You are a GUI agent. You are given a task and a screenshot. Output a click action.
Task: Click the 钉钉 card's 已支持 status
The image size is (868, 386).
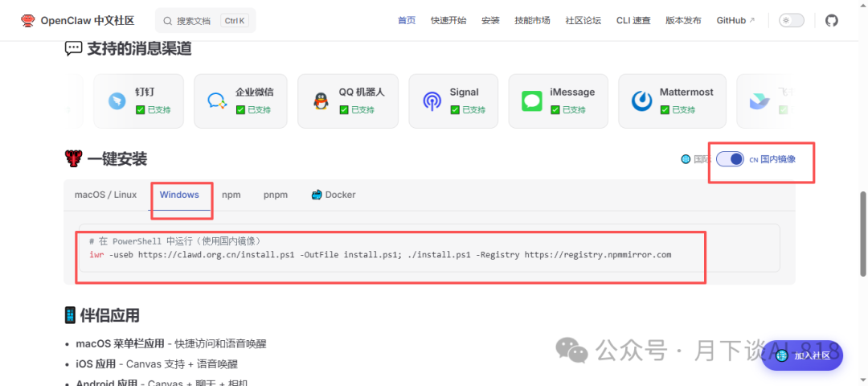click(x=153, y=109)
